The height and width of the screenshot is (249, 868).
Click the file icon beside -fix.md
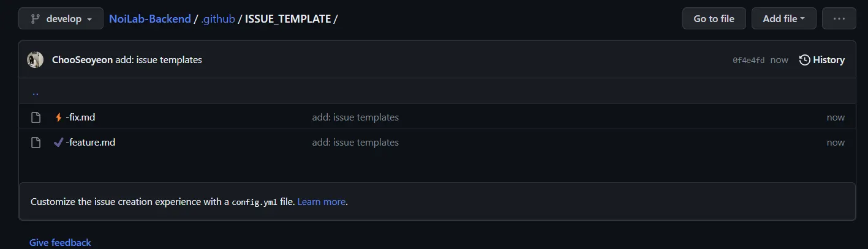[36, 117]
